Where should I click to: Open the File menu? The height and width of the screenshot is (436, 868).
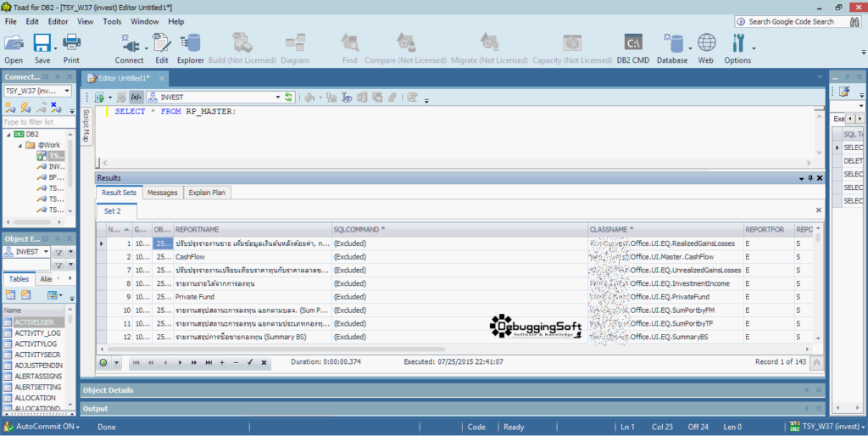(10, 21)
